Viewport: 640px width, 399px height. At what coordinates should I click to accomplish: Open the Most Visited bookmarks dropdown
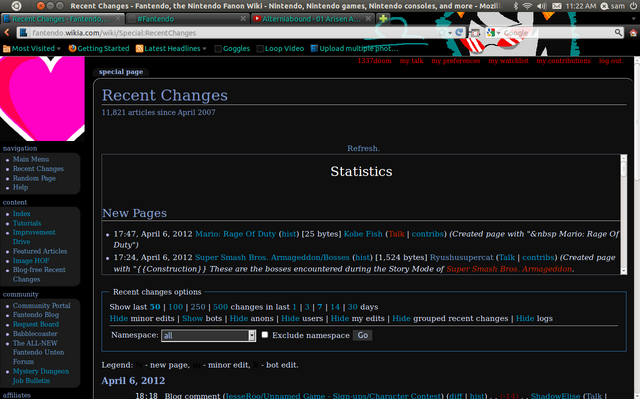[32, 49]
